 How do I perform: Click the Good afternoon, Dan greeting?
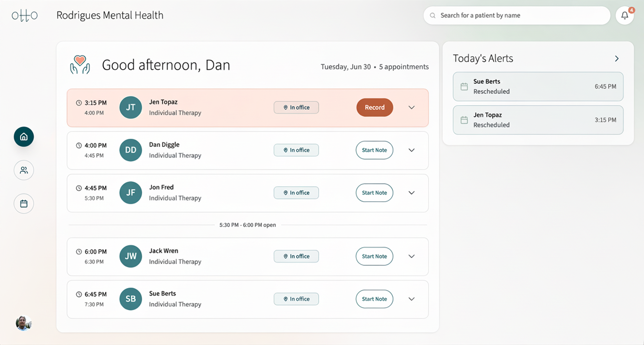coord(166,65)
